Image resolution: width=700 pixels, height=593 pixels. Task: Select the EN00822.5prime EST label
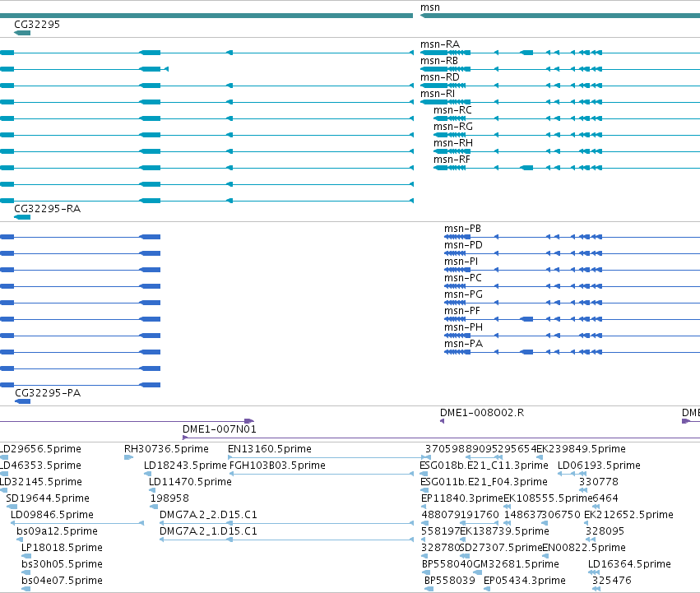[x=584, y=548]
